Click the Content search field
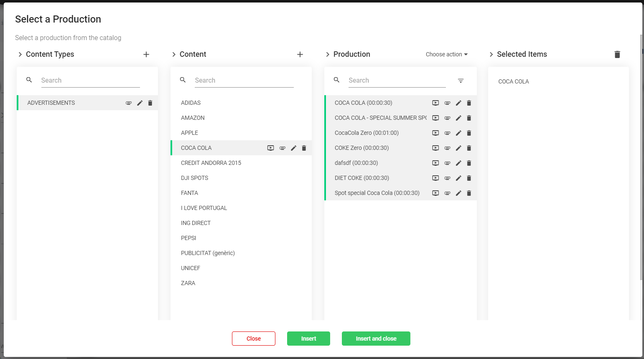Image resolution: width=644 pixels, height=359 pixels. [x=244, y=80]
